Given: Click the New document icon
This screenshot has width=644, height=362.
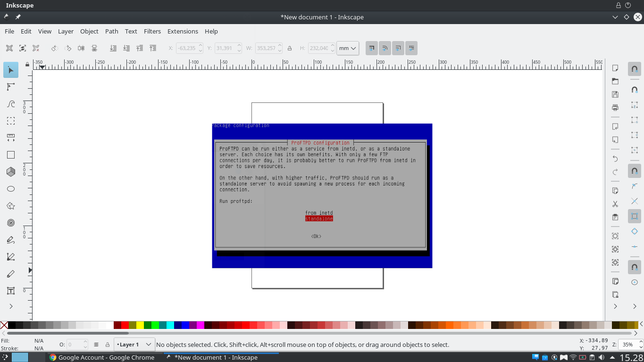Looking at the screenshot, I should 615,68.
